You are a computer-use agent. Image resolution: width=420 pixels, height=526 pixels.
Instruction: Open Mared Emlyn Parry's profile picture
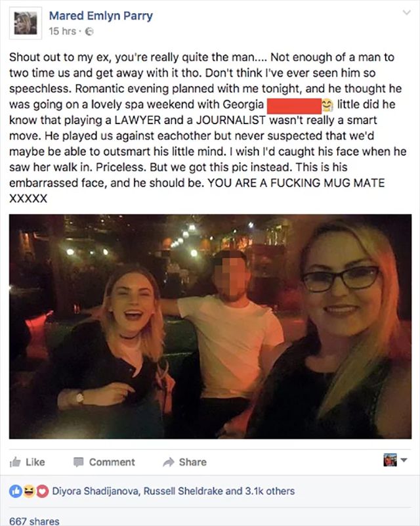point(26,23)
